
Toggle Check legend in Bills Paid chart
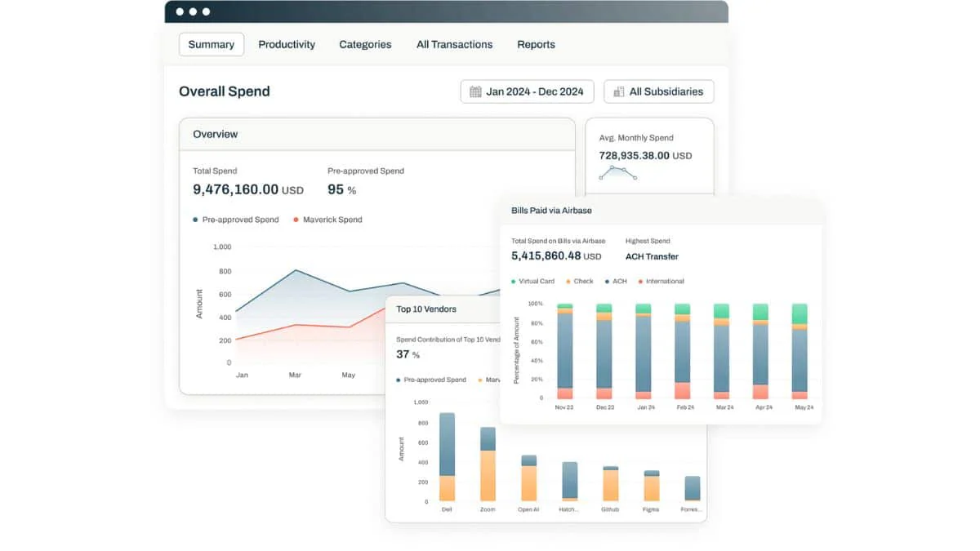point(579,281)
